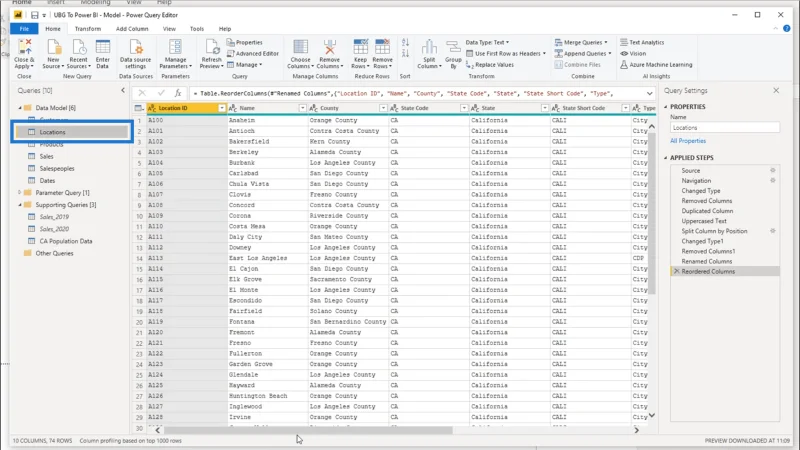Open the Merge Queries dropdown

click(x=582, y=42)
